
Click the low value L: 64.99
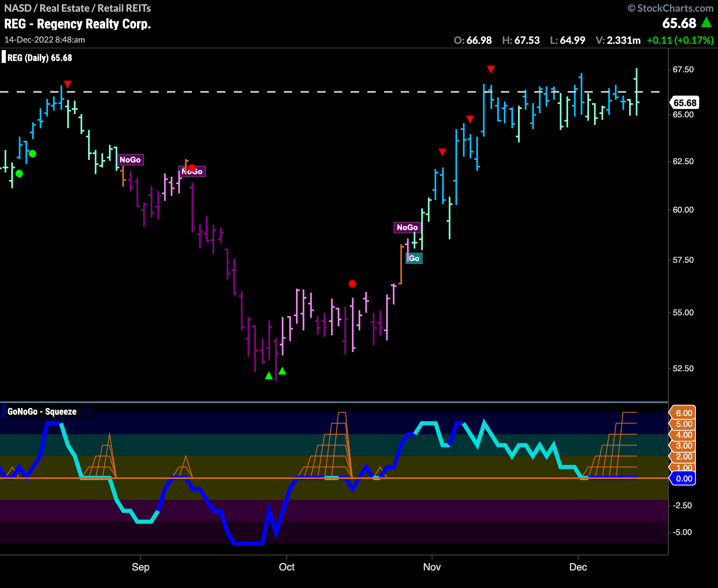(x=568, y=40)
